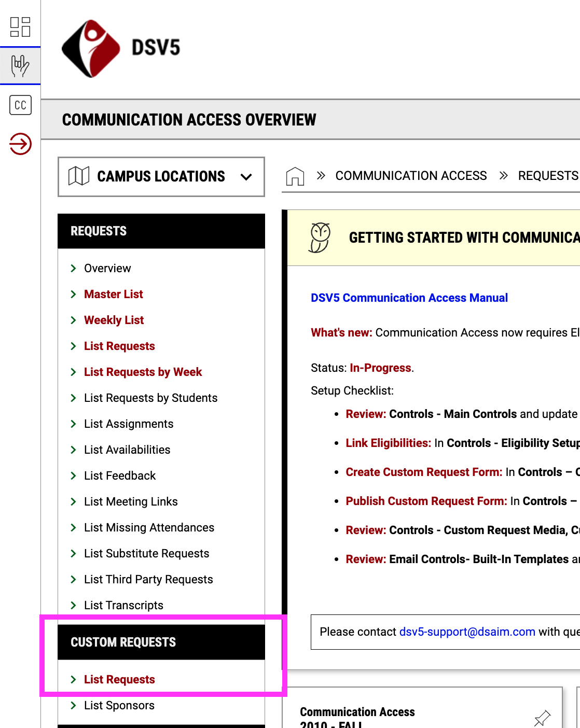
Task: Open List Third Party Requests
Action: pos(148,579)
